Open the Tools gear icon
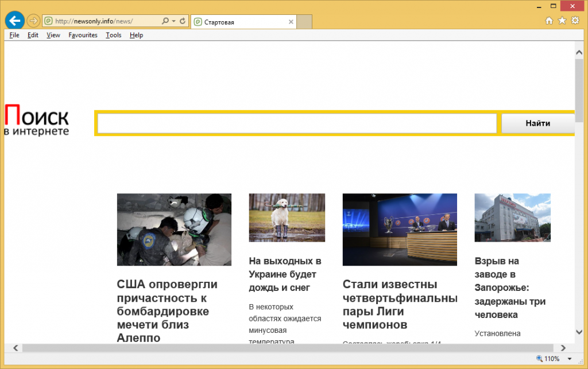The width and height of the screenshot is (588, 369). point(574,21)
